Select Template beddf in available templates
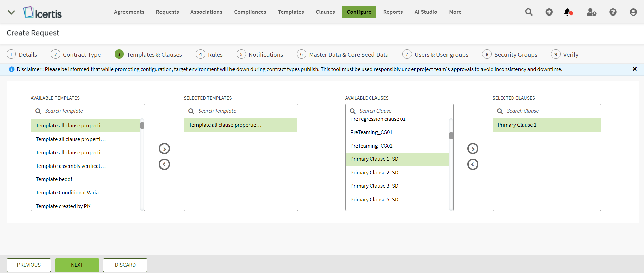 pyautogui.click(x=54, y=179)
